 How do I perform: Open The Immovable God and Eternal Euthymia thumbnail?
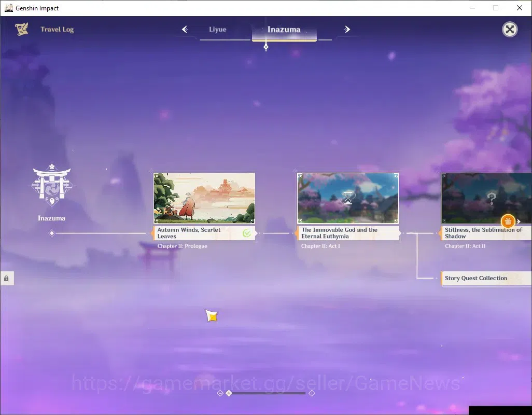[348, 198]
